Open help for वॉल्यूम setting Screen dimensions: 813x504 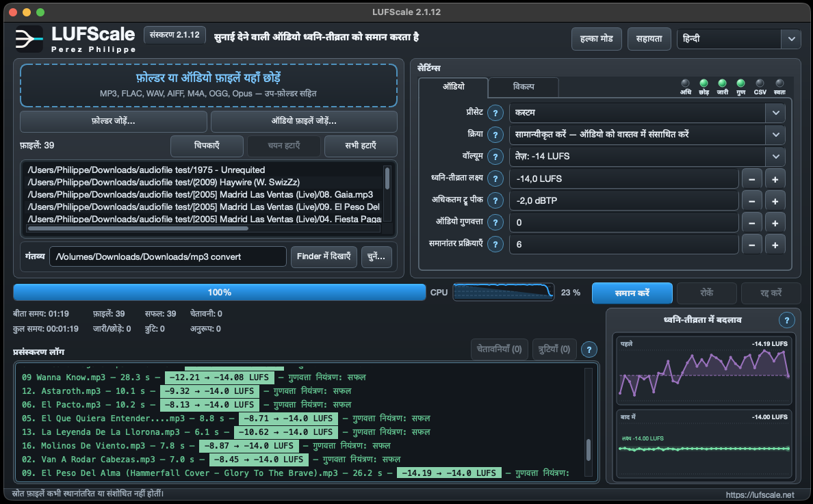(x=495, y=157)
